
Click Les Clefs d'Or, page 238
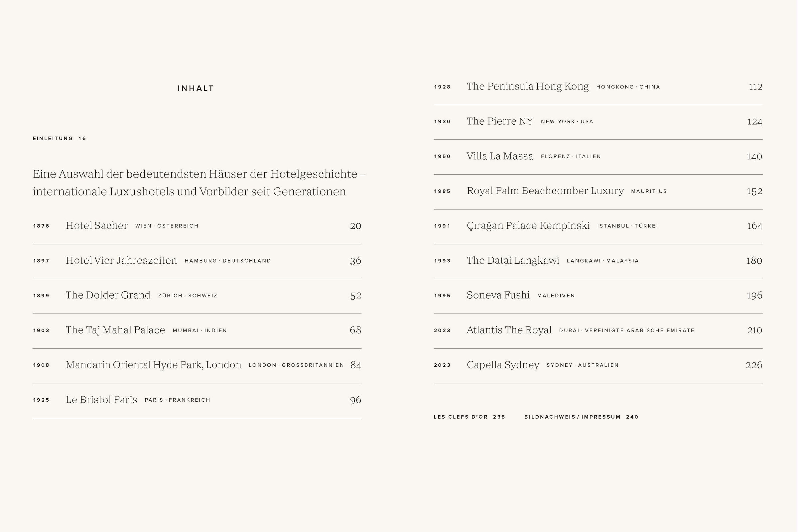[469, 417]
